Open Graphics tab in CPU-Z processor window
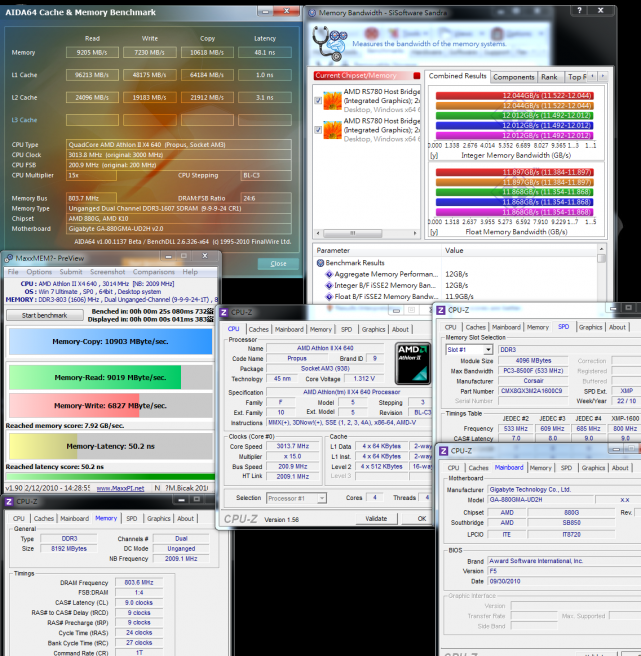 pyautogui.click(x=373, y=330)
